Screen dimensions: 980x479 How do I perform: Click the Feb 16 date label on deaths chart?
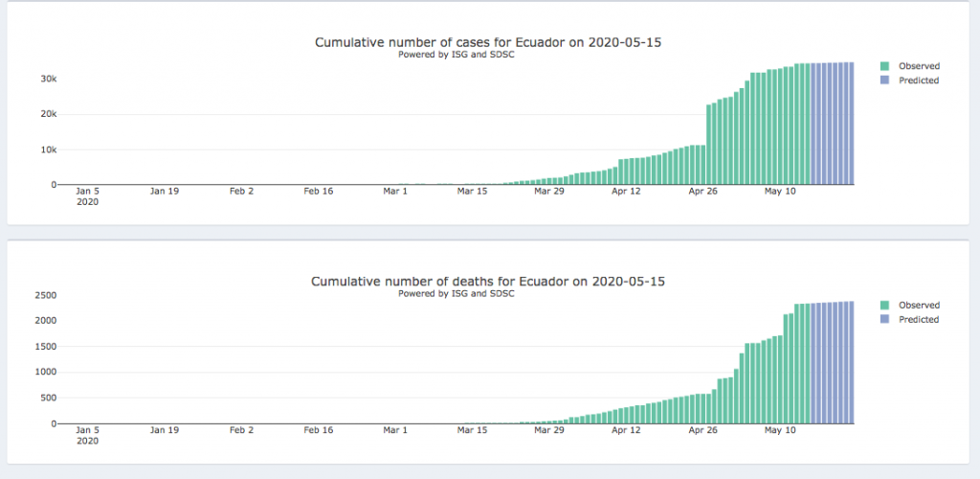(318, 430)
